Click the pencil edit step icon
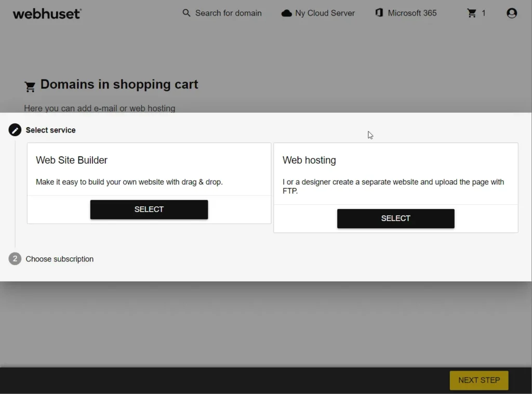 15,130
